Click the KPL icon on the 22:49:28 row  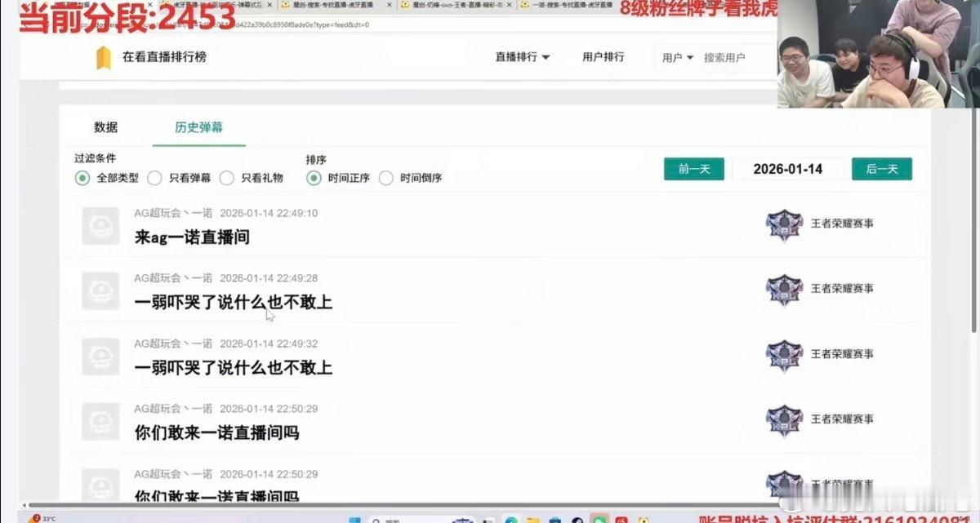(784, 291)
